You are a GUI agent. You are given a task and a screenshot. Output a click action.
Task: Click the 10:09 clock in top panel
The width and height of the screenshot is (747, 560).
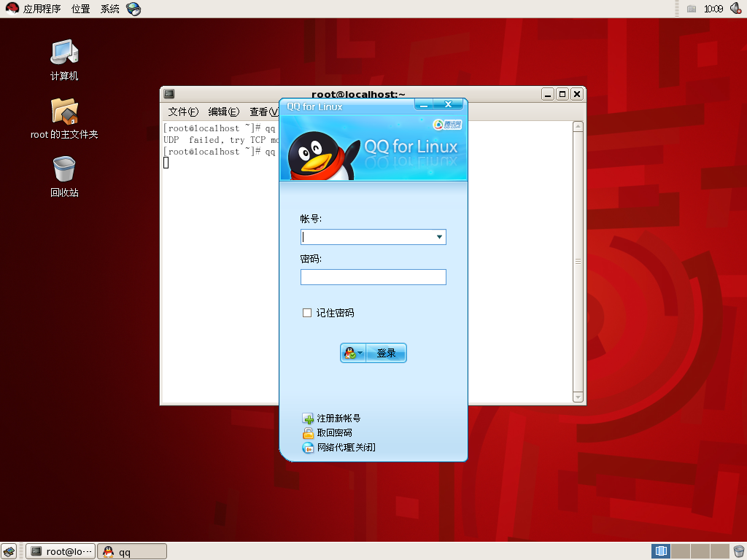click(x=713, y=9)
